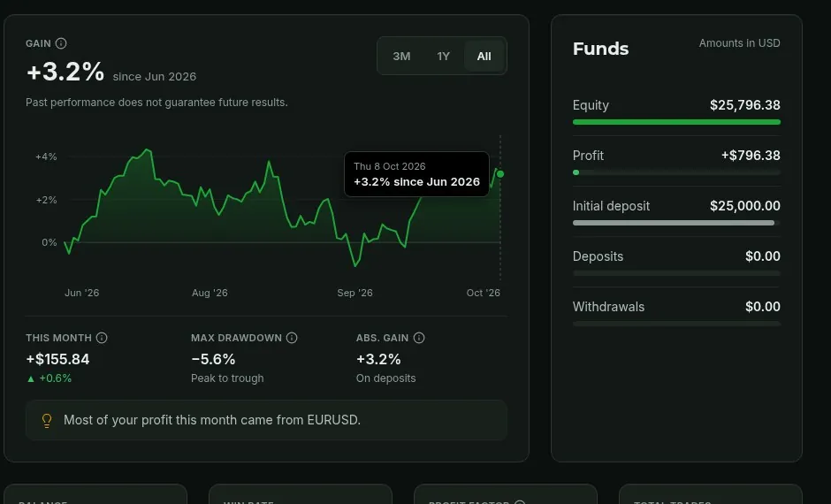Show the info tooltip for ABS. GAIN
Screen dimensions: 831x504
[419, 338]
